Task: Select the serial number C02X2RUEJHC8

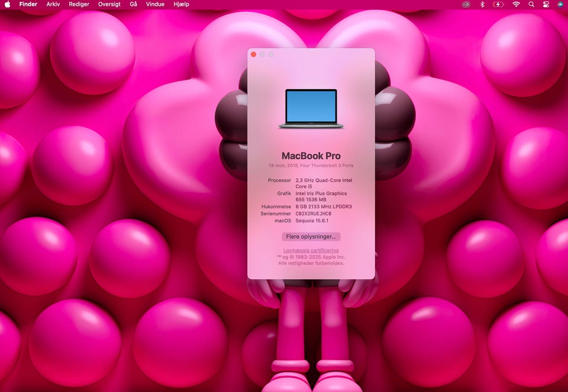Action: (314, 213)
